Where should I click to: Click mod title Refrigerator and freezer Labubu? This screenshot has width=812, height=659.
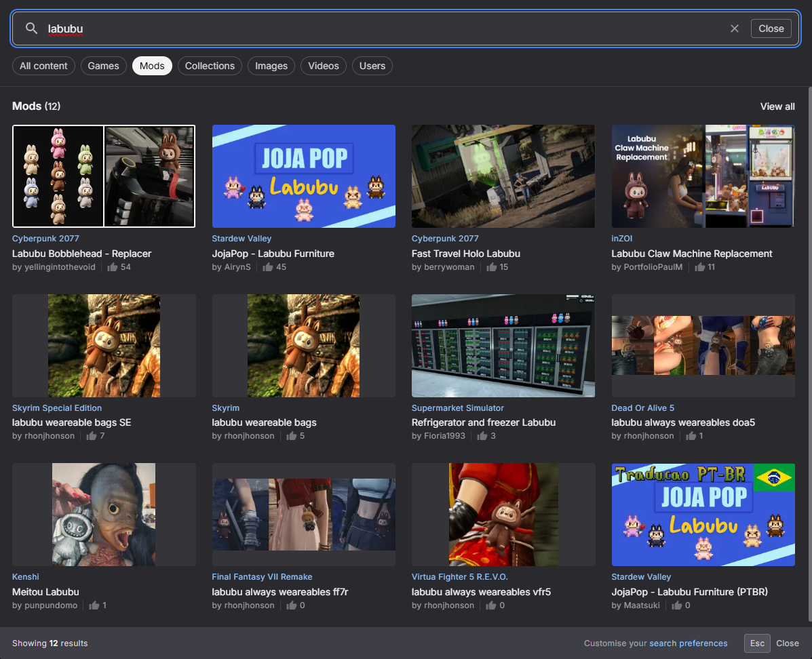(483, 422)
